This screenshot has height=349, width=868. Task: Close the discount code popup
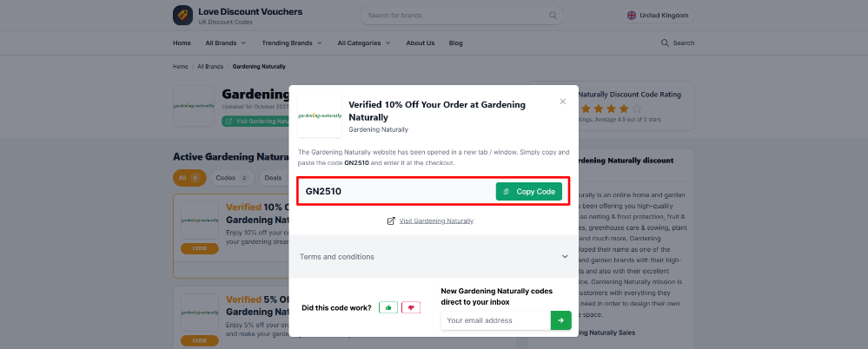coord(562,102)
